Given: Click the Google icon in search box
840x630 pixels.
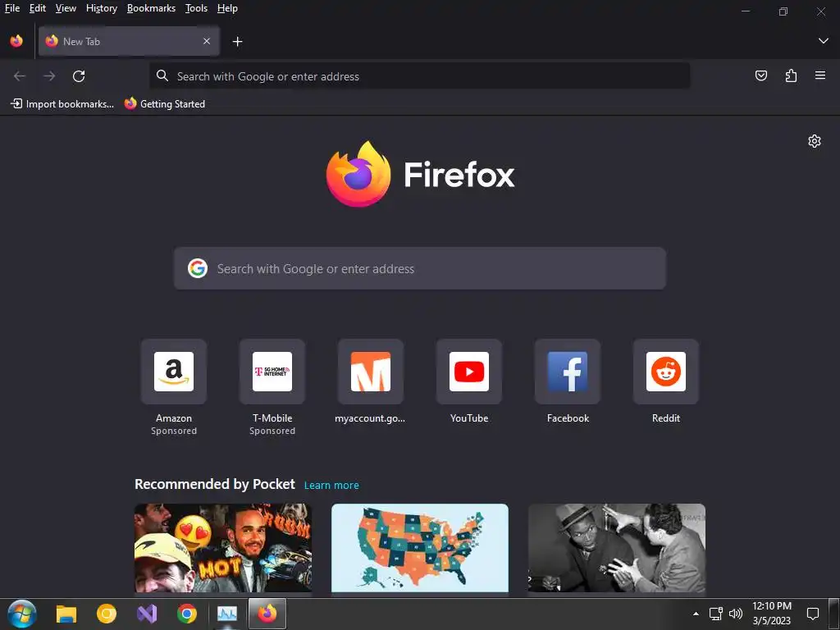Looking at the screenshot, I should [198, 268].
